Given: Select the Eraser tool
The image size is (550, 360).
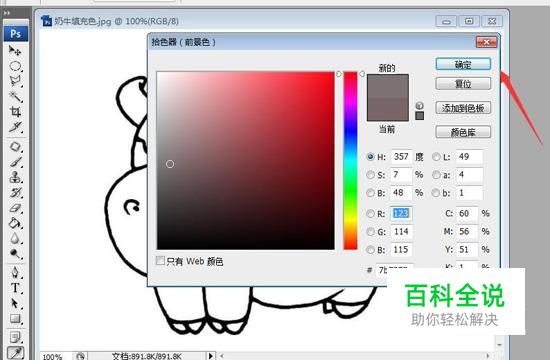Looking at the screenshot, I should (x=15, y=208).
